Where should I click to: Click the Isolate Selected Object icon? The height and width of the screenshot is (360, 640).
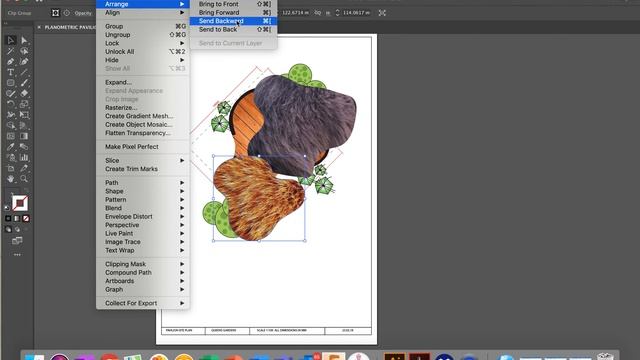point(55,13)
